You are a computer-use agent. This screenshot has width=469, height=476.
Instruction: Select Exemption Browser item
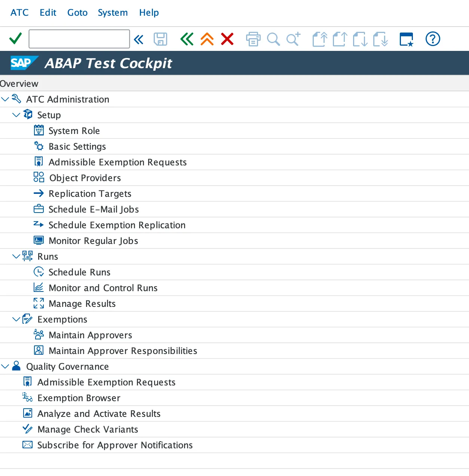coord(79,398)
